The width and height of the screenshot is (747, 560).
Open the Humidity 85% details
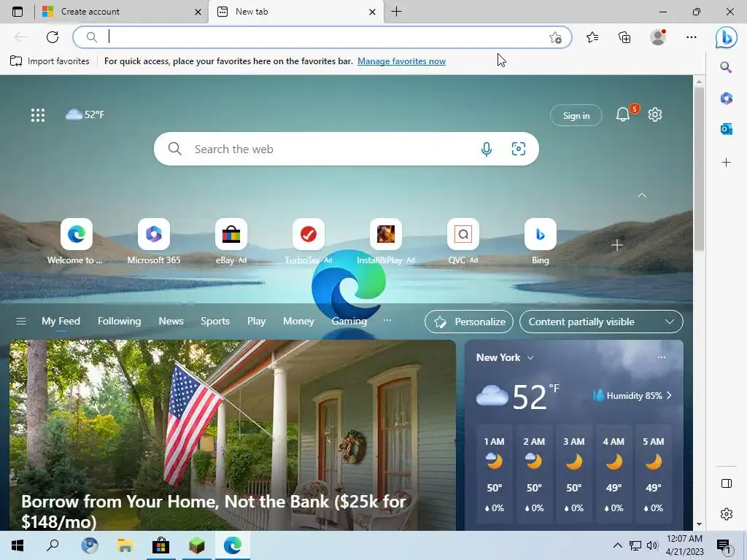pyautogui.click(x=632, y=396)
